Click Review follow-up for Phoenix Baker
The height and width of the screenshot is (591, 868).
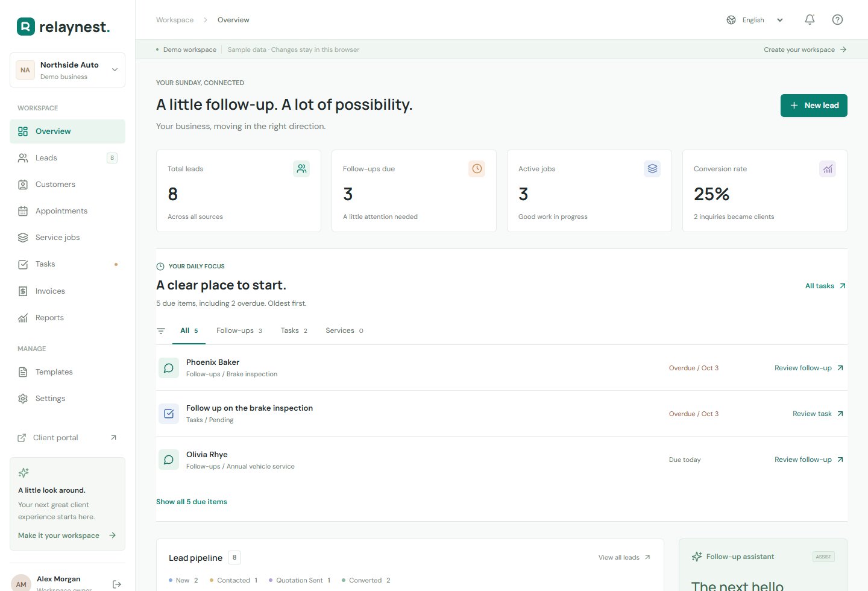click(809, 368)
